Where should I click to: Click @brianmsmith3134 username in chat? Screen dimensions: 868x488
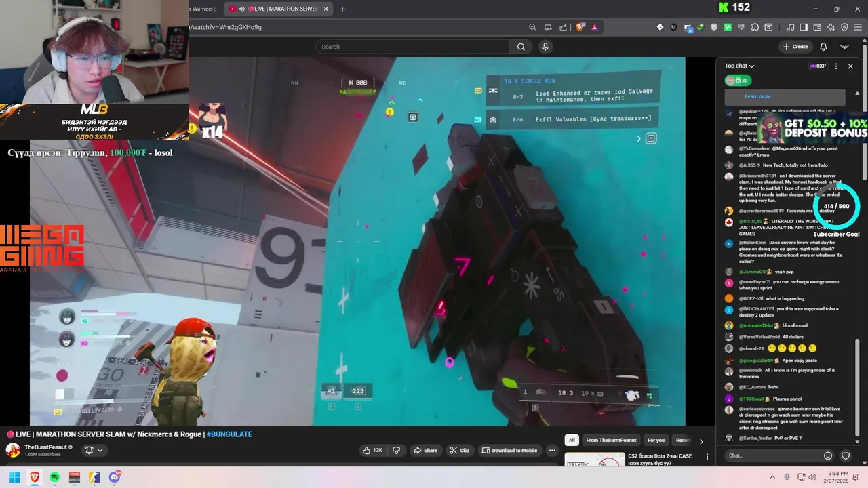point(757,176)
